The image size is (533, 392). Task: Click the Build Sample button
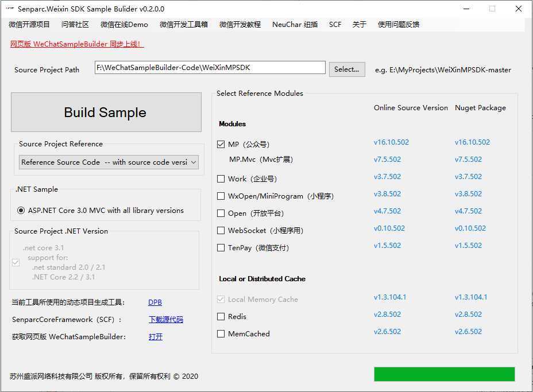(106, 112)
